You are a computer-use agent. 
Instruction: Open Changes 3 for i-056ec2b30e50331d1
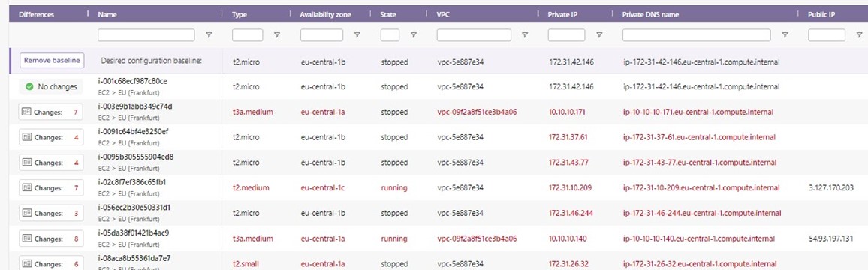point(51,214)
